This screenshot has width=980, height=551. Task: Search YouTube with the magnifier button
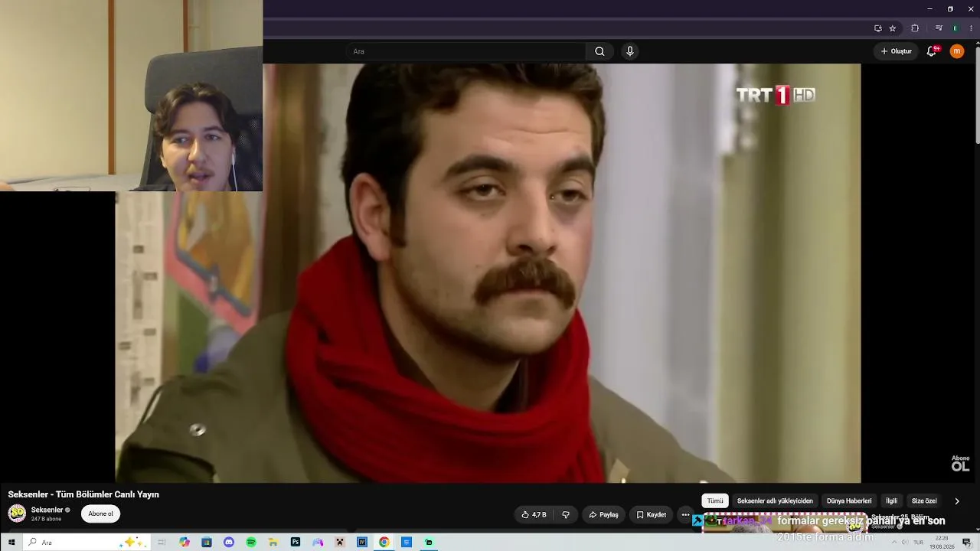[599, 51]
